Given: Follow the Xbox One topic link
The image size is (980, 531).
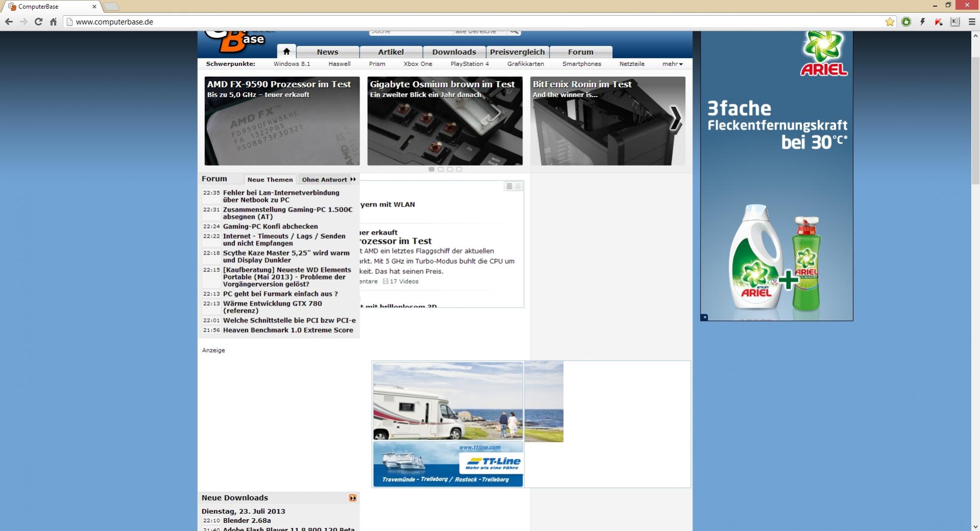Looking at the screenshot, I should click(x=418, y=64).
